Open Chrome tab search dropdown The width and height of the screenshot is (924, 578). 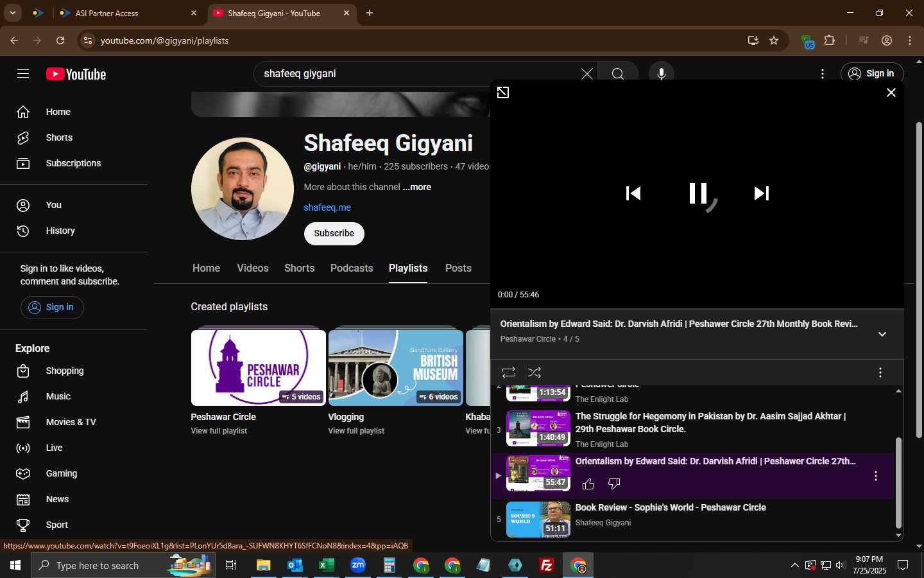12,13
